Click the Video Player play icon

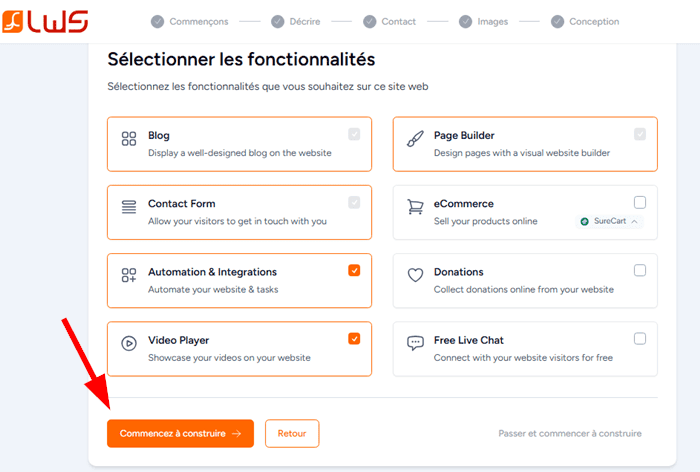129,344
